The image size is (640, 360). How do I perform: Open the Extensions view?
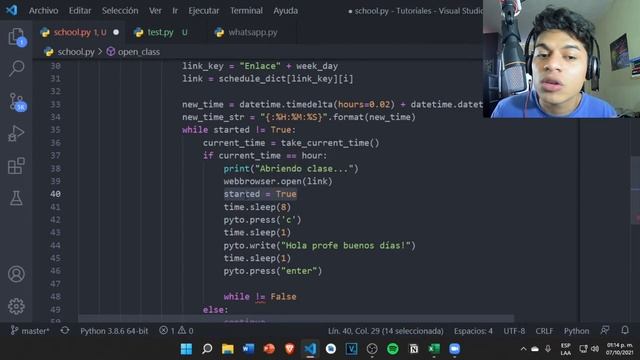pyautogui.click(x=16, y=166)
